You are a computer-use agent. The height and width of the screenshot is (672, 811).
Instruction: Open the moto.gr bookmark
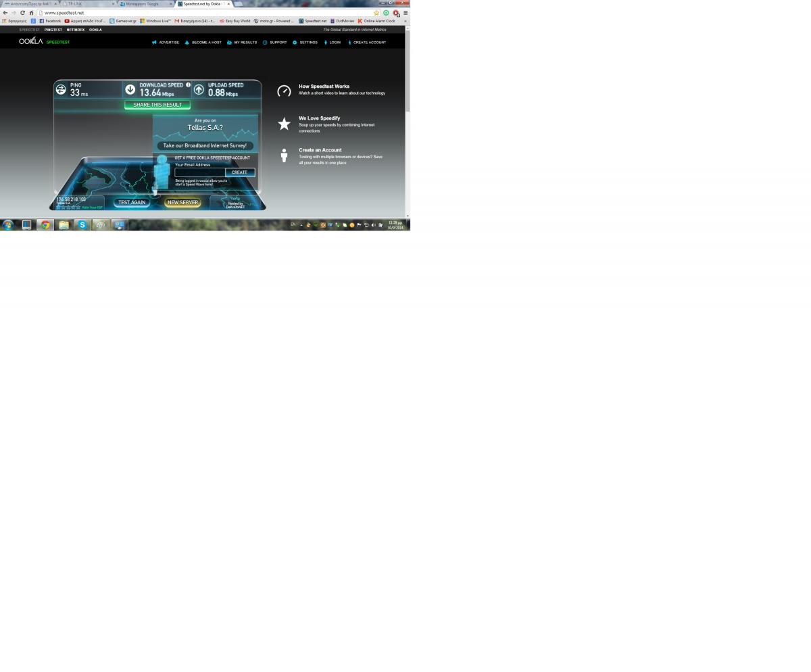[274, 21]
